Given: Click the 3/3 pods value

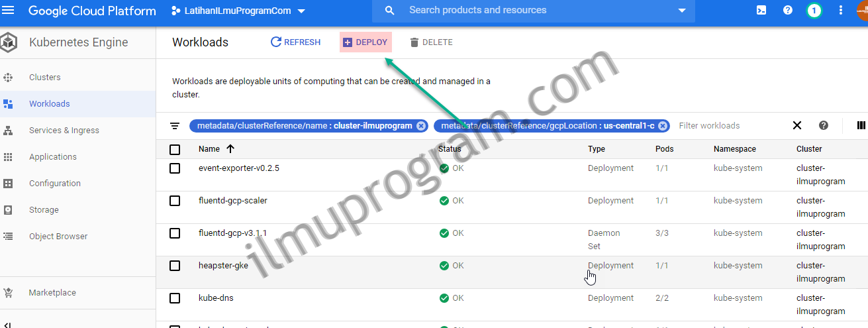Looking at the screenshot, I should (x=662, y=233).
